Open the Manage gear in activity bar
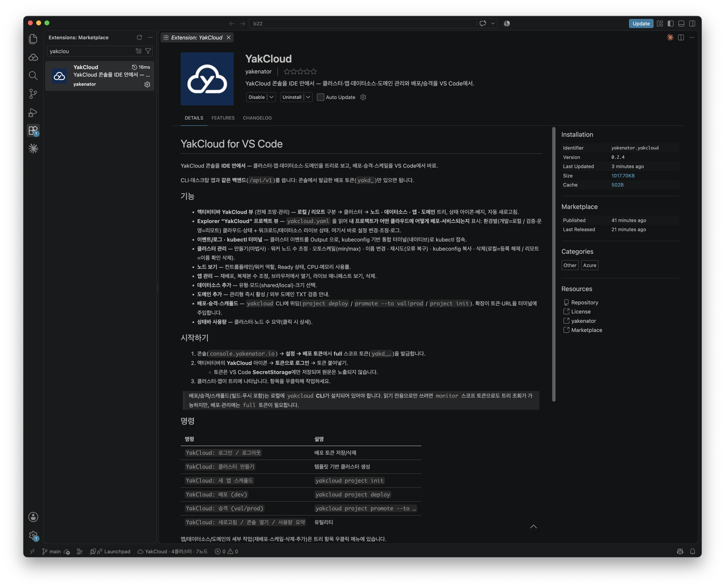 pos(33,535)
